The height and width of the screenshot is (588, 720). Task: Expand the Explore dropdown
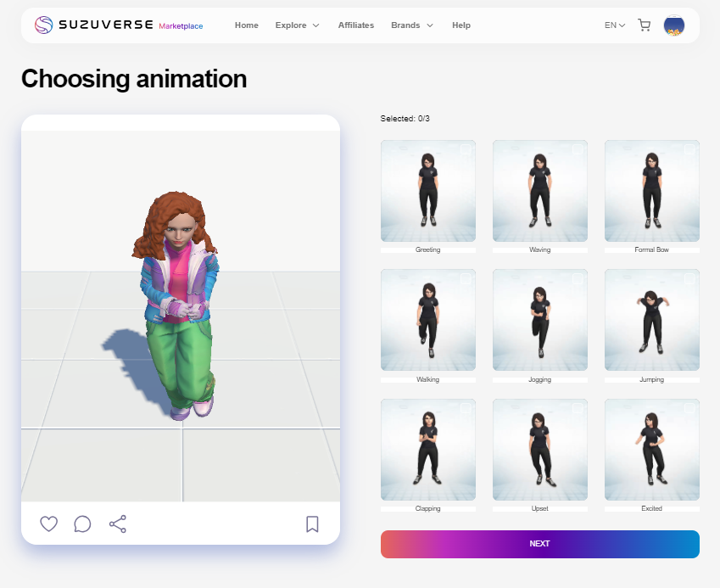[297, 25]
